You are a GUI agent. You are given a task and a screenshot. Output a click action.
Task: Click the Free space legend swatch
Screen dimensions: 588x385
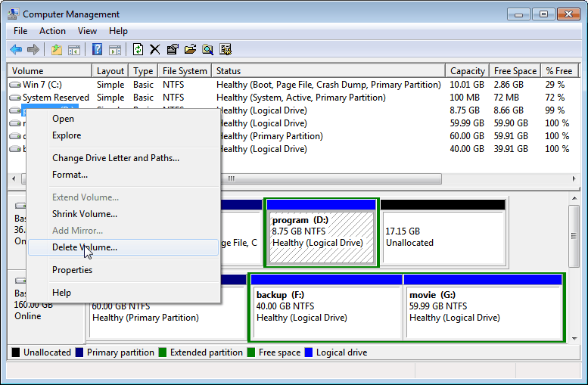pos(251,352)
